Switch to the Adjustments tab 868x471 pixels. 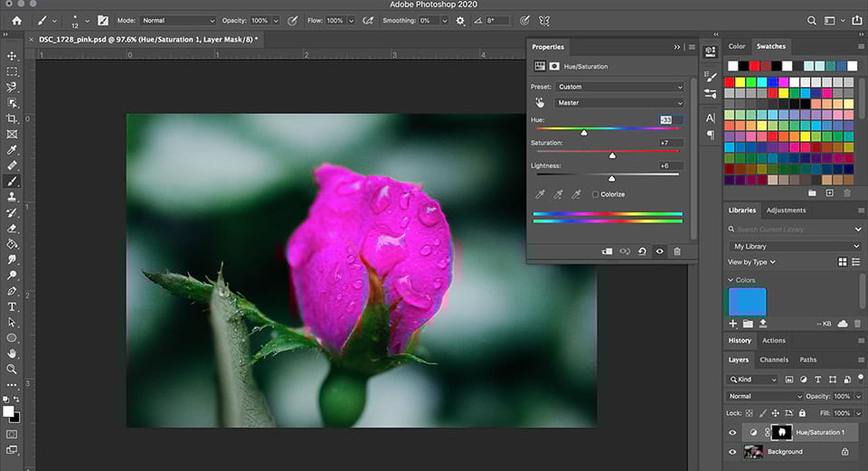[786, 211]
